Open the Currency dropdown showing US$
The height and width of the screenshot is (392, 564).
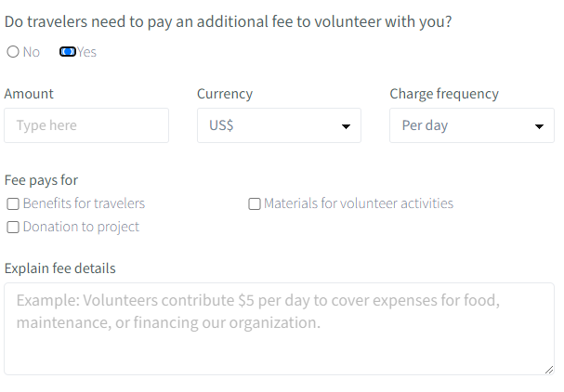click(269, 125)
